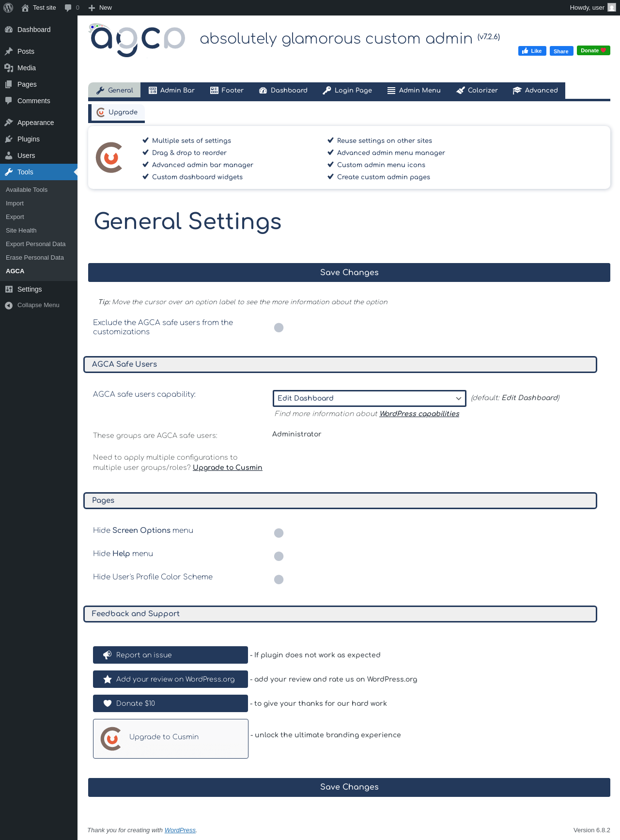Click the WordPress logo in admin bar
Screen dimensions: 620x840
pyautogui.click(x=8, y=8)
